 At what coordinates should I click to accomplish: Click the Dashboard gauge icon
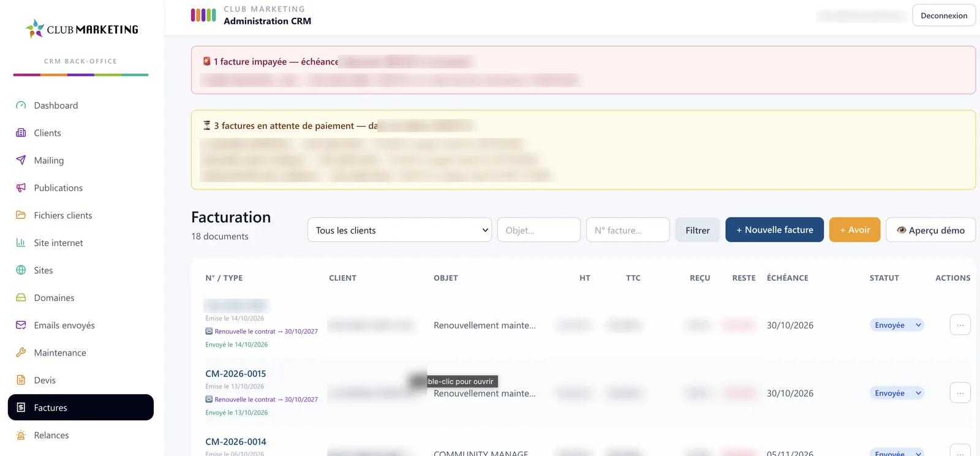click(21, 105)
